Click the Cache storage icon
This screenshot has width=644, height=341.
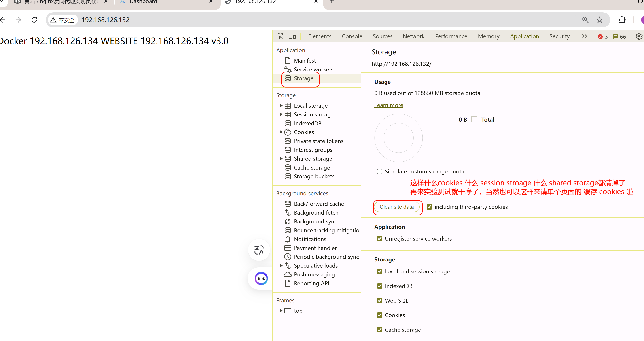[288, 167]
